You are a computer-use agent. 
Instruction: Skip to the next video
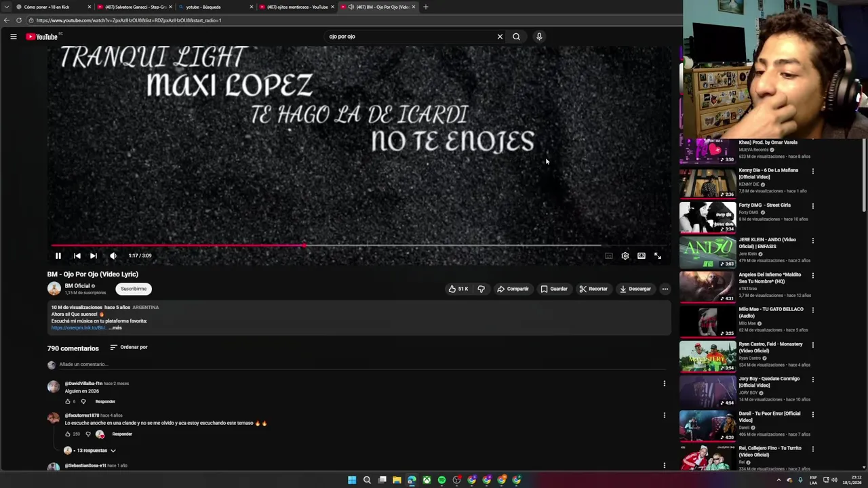pyautogui.click(x=94, y=256)
